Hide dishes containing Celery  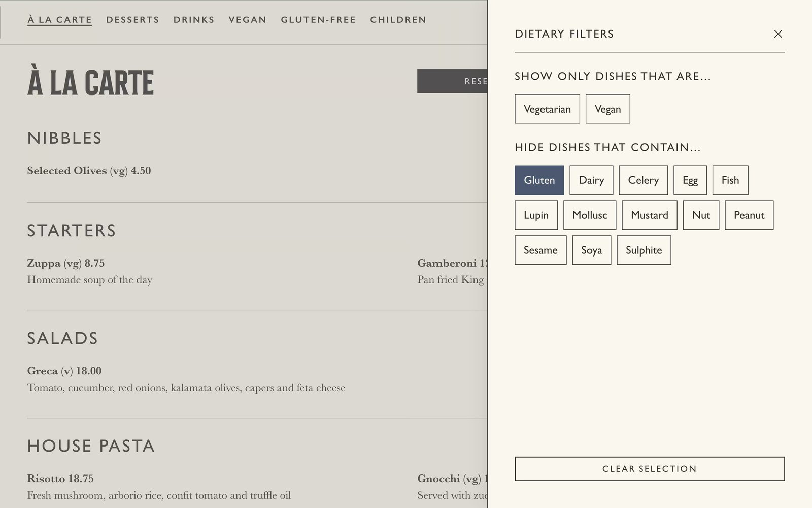643,180
